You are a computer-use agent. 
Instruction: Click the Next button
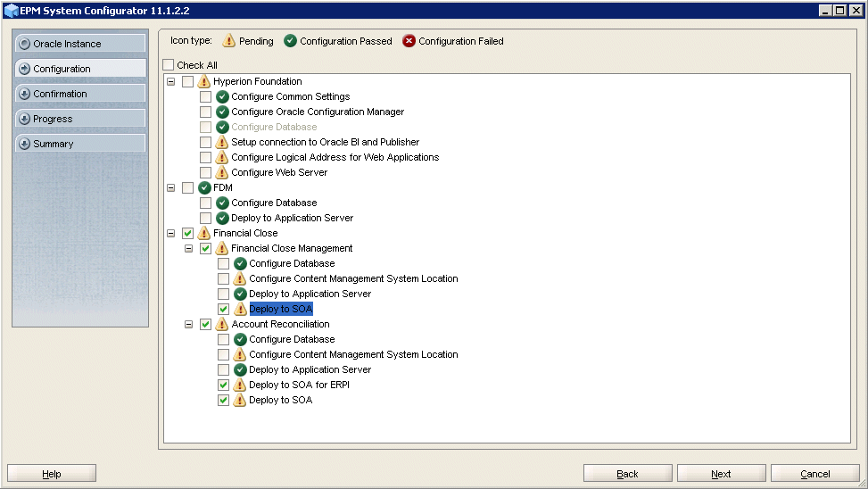[722, 474]
